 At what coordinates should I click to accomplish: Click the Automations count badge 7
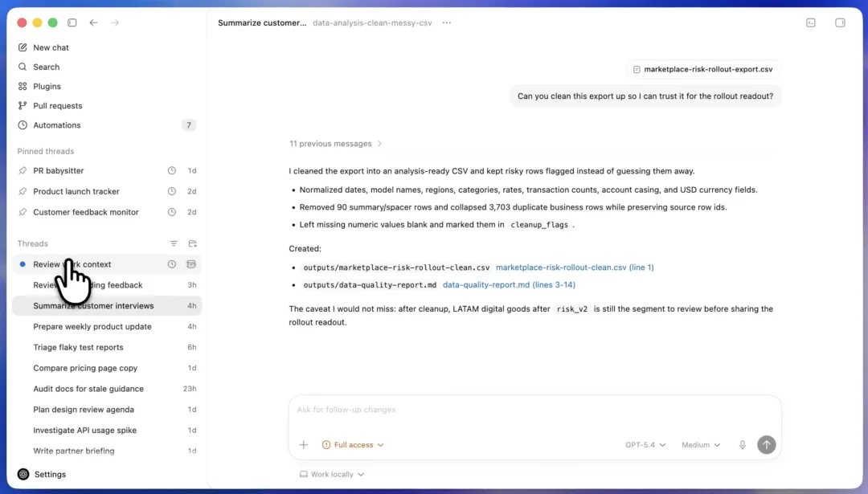click(x=189, y=125)
